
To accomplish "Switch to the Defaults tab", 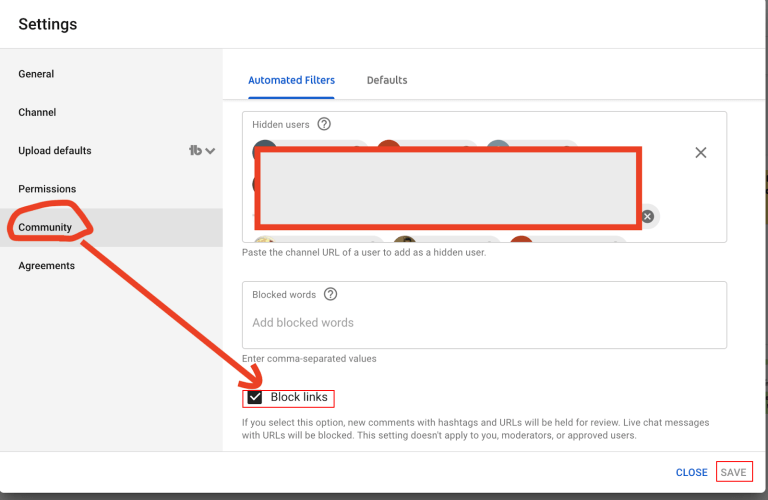I will [387, 80].
